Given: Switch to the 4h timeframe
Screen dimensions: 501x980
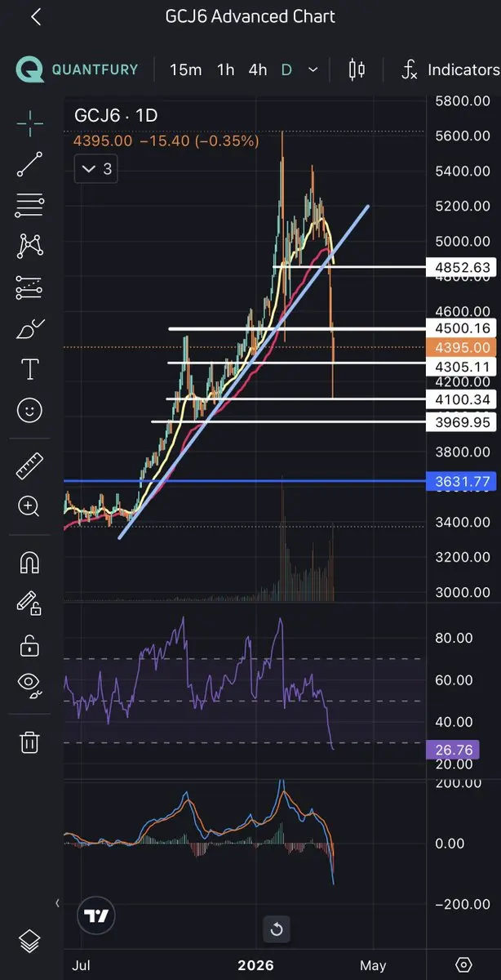Looking at the screenshot, I should pos(258,70).
